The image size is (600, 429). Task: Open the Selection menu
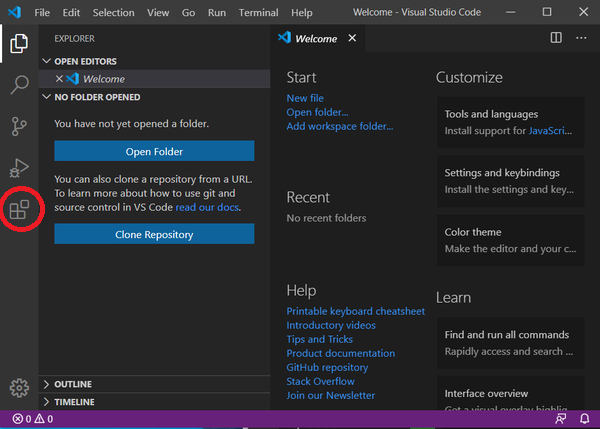pos(112,13)
